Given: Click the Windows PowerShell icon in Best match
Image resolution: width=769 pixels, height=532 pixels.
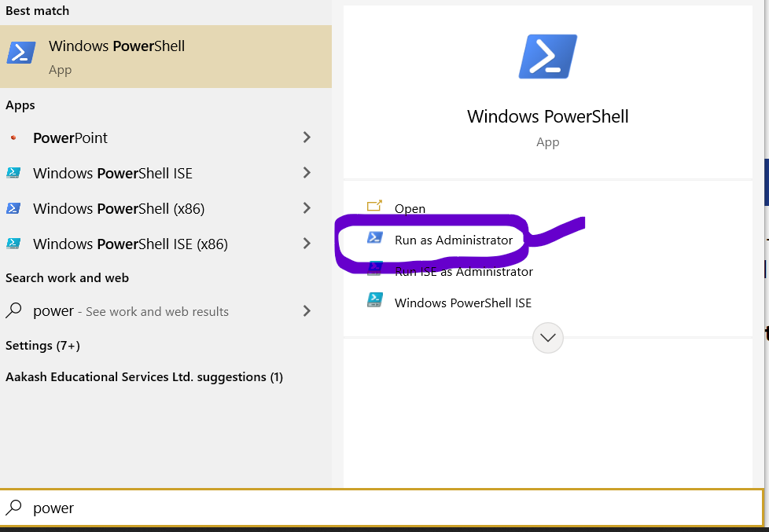Looking at the screenshot, I should [20, 51].
